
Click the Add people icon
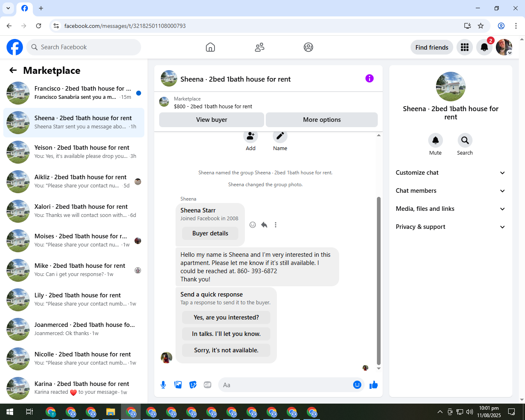(251, 136)
